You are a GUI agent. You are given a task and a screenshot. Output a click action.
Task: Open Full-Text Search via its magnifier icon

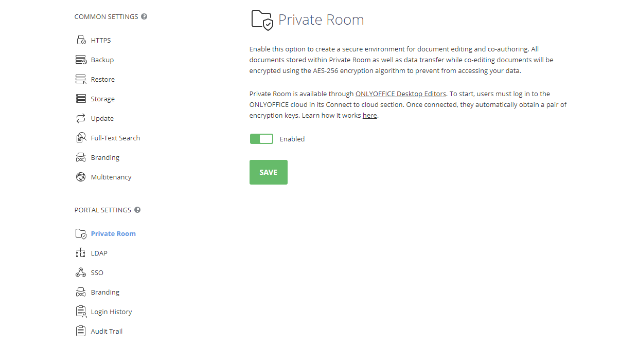pyautogui.click(x=81, y=137)
